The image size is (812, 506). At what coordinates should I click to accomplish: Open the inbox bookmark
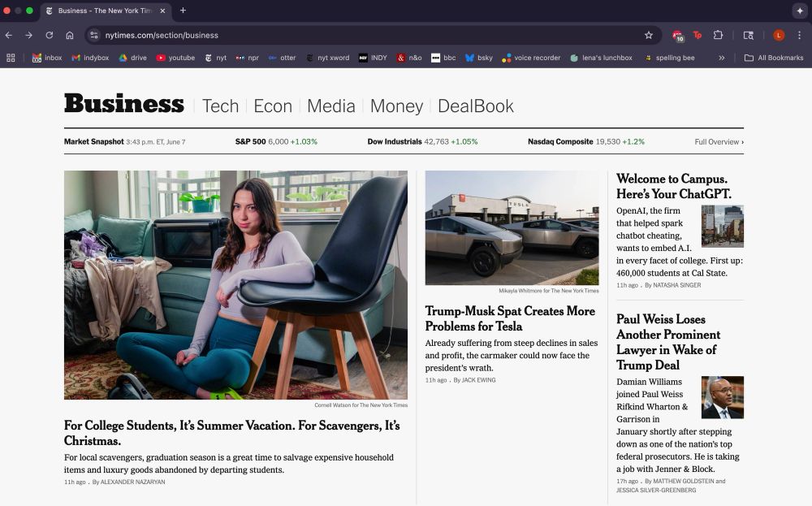(46, 58)
